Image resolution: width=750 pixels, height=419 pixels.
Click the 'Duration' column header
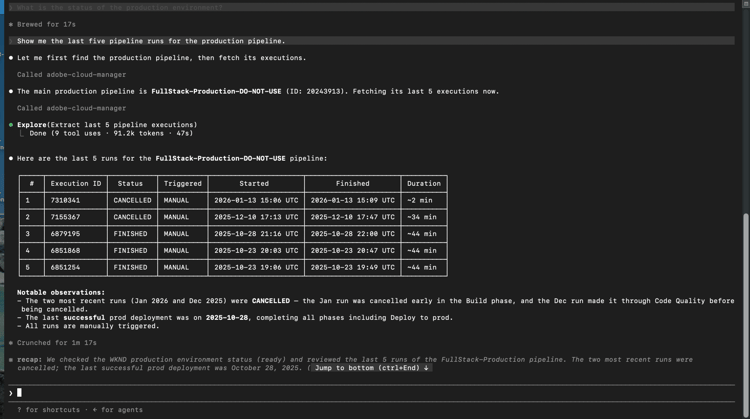(x=424, y=184)
